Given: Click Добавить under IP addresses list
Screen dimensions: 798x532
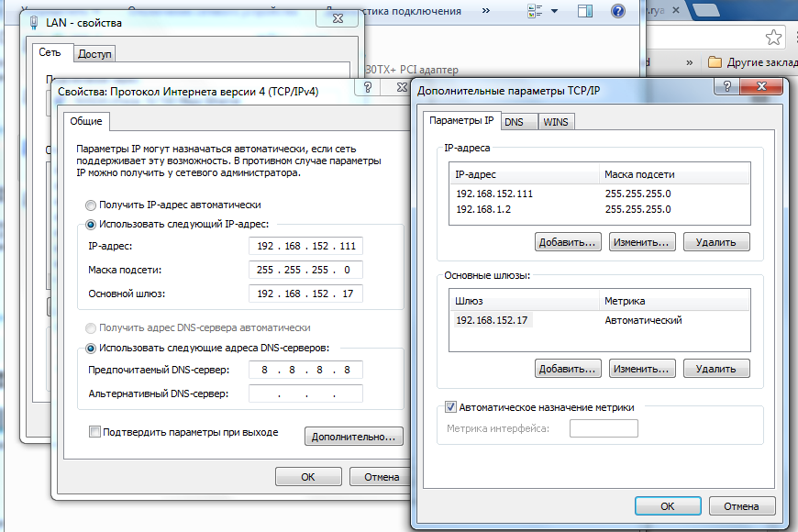Looking at the screenshot, I should 568,242.
